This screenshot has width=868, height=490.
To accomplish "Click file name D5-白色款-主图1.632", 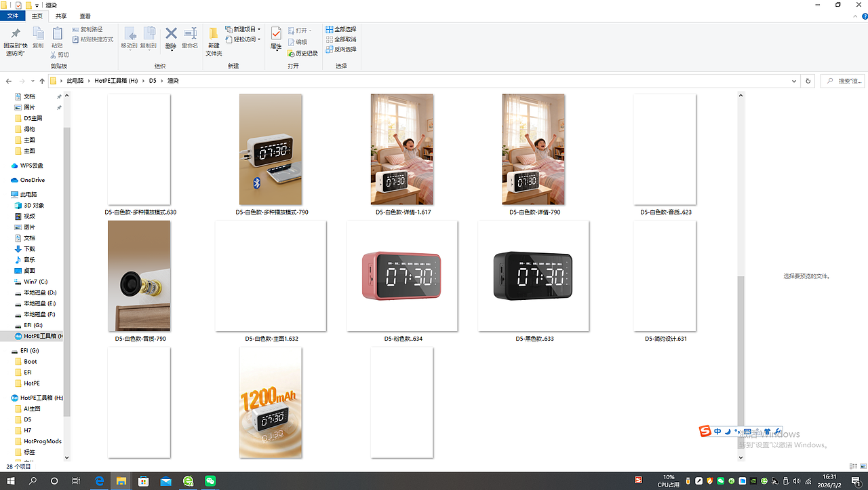I will click(x=271, y=339).
